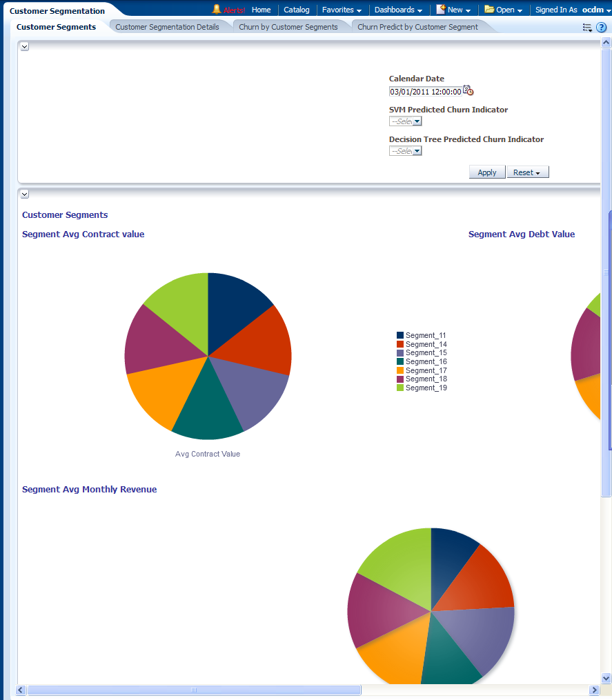Open SVM Predicted Churn Indicator dropdown
Image resolution: width=612 pixels, height=700 pixels.
pyautogui.click(x=417, y=121)
